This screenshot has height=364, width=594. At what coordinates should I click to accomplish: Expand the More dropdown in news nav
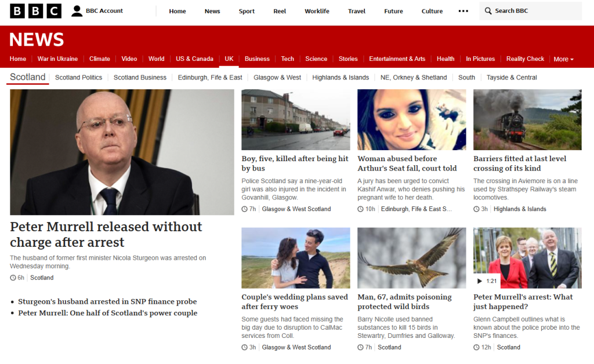[x=563, y=59]
